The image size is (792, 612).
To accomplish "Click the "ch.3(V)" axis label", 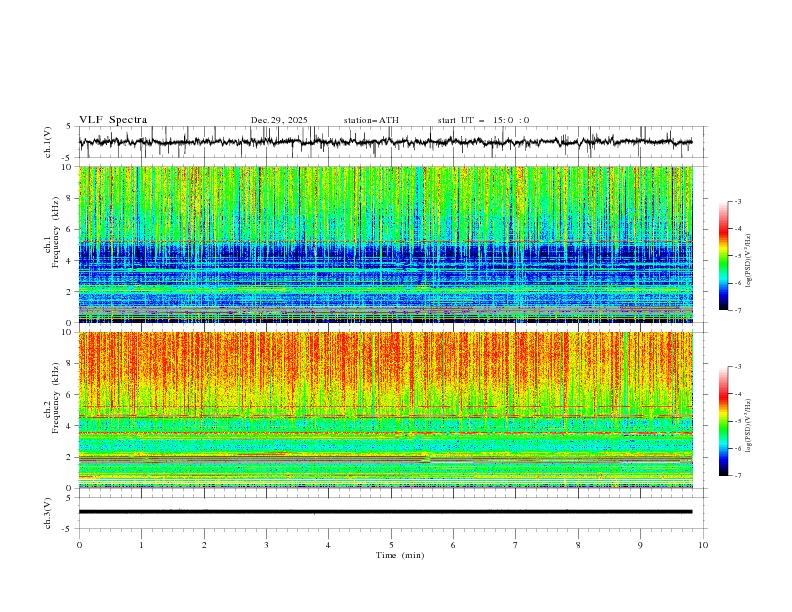I will click(48, 513).
